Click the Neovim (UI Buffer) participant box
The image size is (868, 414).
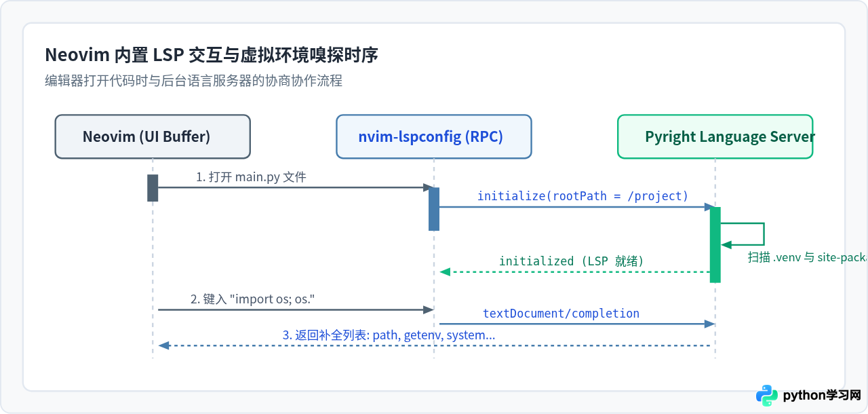coord(153,136)
